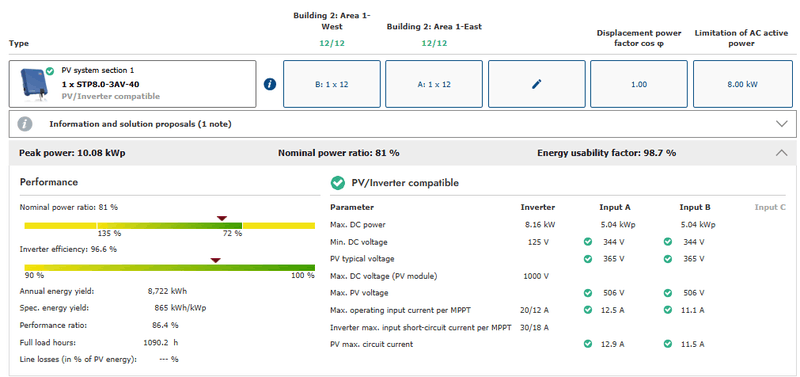Click the 125 V Min. DC voltage inverter value
This screenshot has width=800, height=377.
538,242
